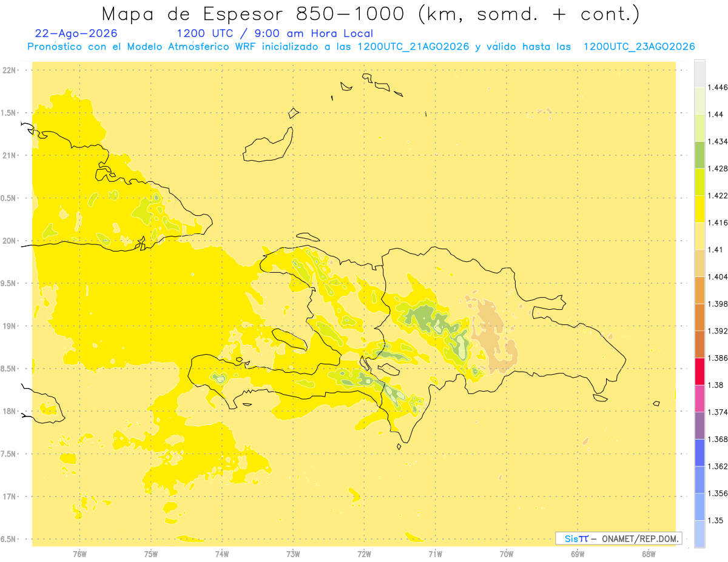Image resolution: width=728 pixels, height=562 pixels.
Task: Click the longitude label "71W"
Action: (435, 554)
